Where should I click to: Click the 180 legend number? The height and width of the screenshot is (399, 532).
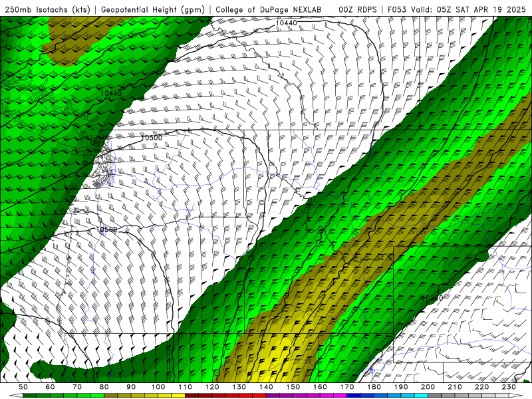click(x=374, y=387)
